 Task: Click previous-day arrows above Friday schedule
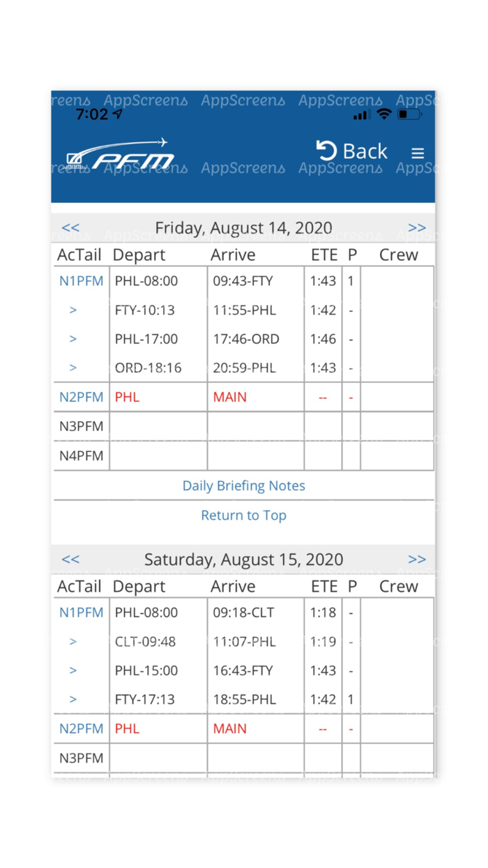click(x=70, y=227)
